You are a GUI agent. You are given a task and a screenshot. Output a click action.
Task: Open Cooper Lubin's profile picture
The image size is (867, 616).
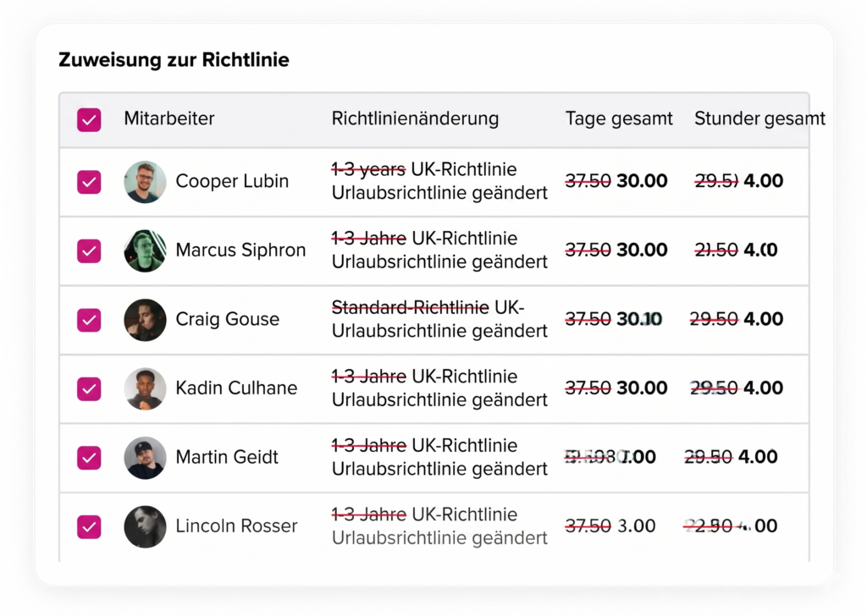click(145, 181)
